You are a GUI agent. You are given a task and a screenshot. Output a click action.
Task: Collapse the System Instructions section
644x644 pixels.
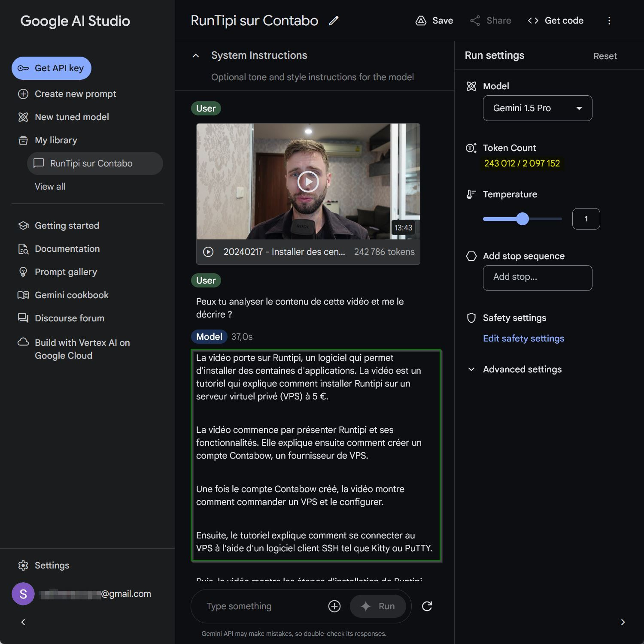click(x=196, y=55)
